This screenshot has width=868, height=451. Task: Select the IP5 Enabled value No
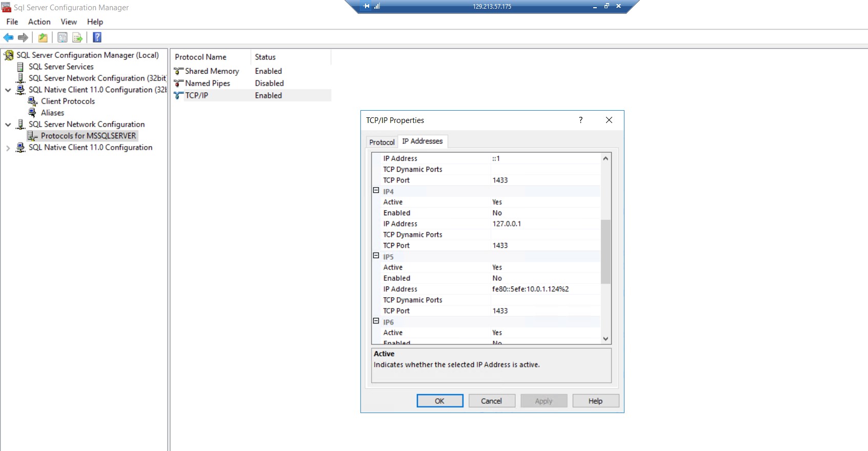[546, 278]
